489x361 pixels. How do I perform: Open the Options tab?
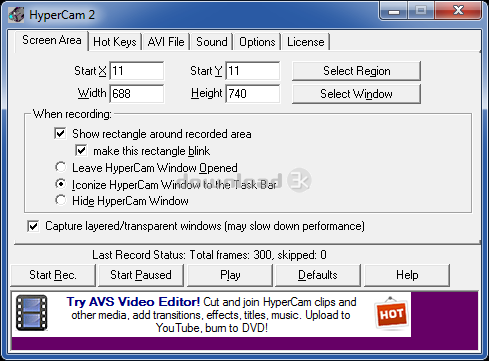(257, 42)
